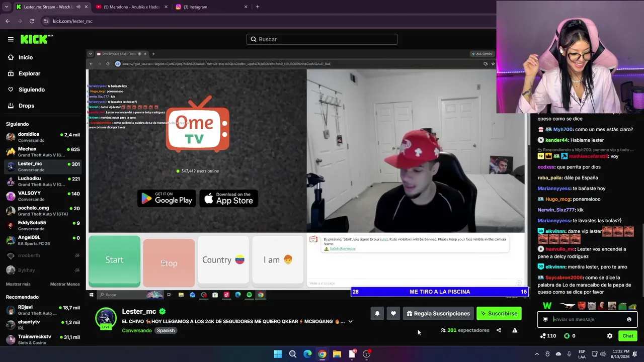Image resolution: width=644 pixels, height=362 pixels.
Task: Open chat identity shield icon
Action: [545, 319]
